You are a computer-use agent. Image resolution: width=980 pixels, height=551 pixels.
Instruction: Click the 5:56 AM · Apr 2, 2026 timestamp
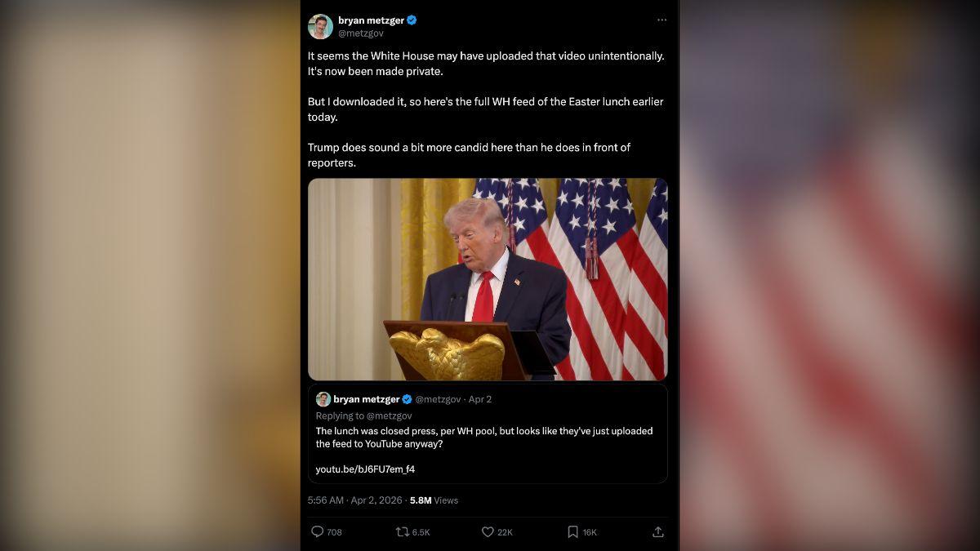tap(355, 500)
